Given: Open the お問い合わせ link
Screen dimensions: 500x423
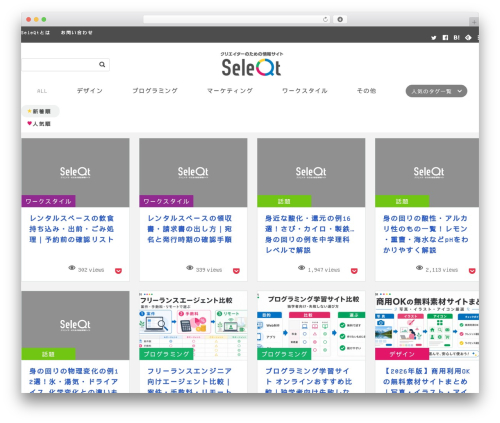Looking at the screenshot, I should click(77, 32).
